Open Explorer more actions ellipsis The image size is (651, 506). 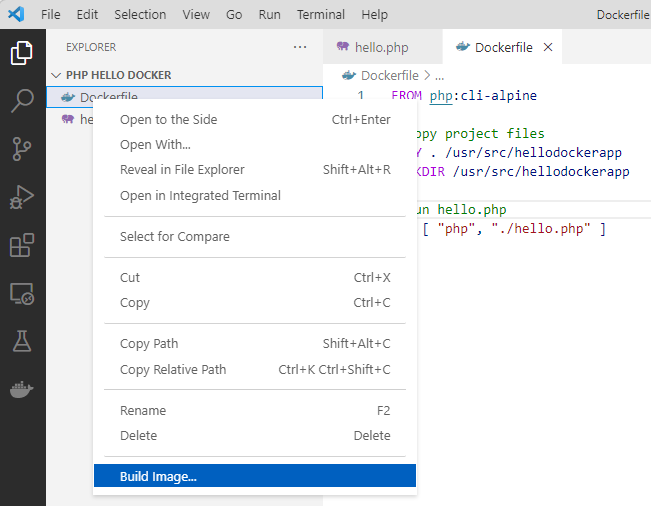click(x=300, y=47)
